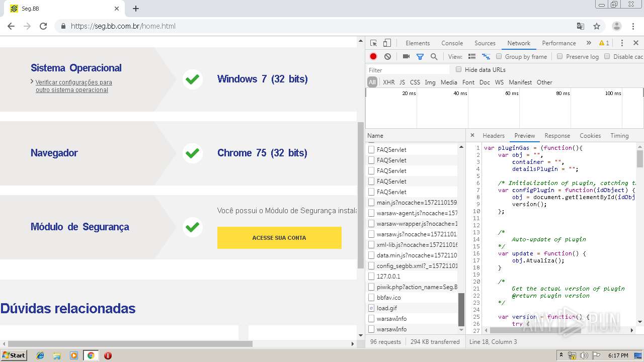Screen dimensions: 644x362
Task: Open the DevTools warnings counter
Action: pyautogui.click(x=604, y=43)
